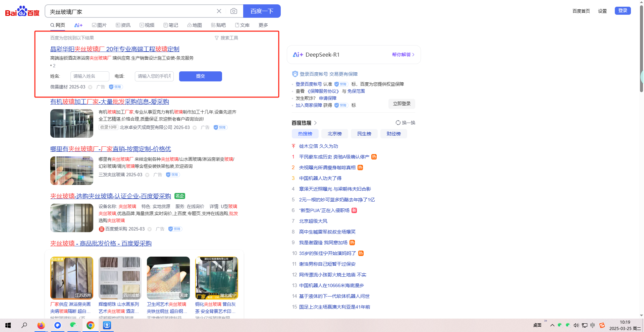644x332 pixels.
Task: Click the chevron next to 百度热搜
Action: pos(315,123)
